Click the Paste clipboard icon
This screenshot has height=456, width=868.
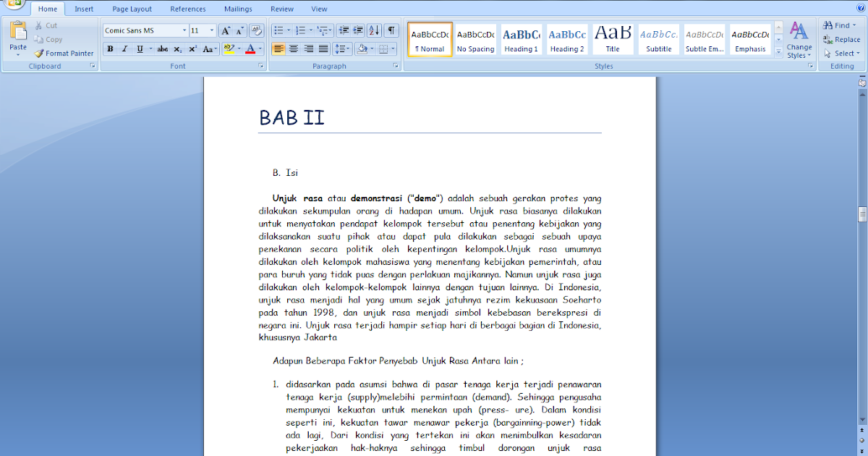pos(18,31)
